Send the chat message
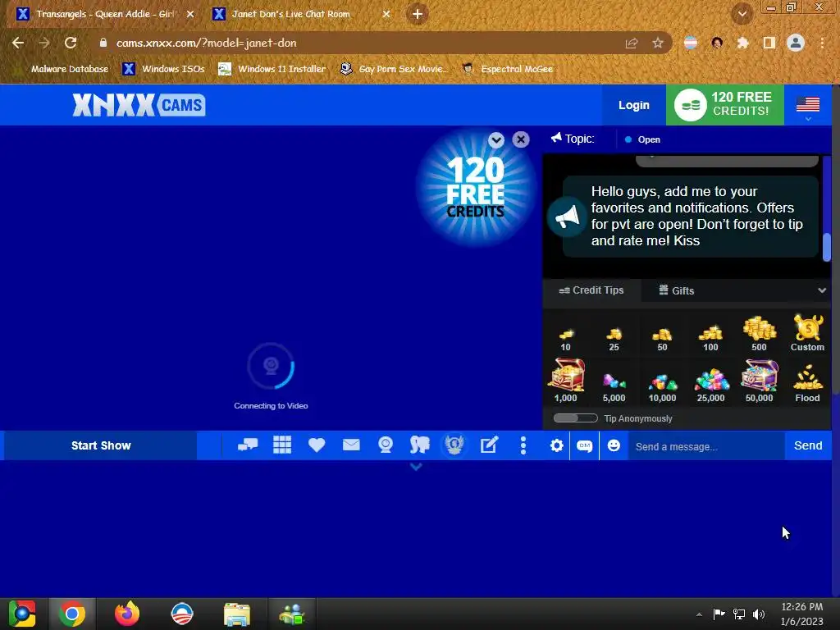Image resolution: width=840 pixels, height=630 pixels. click(808, 445)
